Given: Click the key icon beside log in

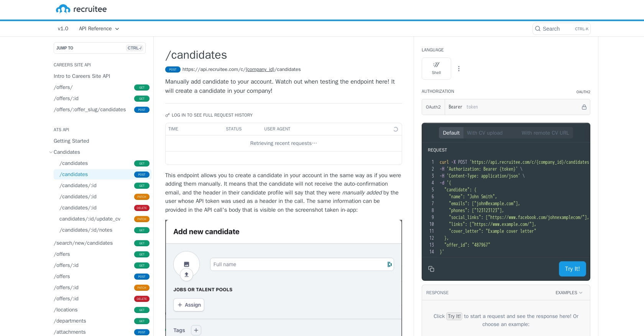Looking at the screenshot, I should click(168, 115).
